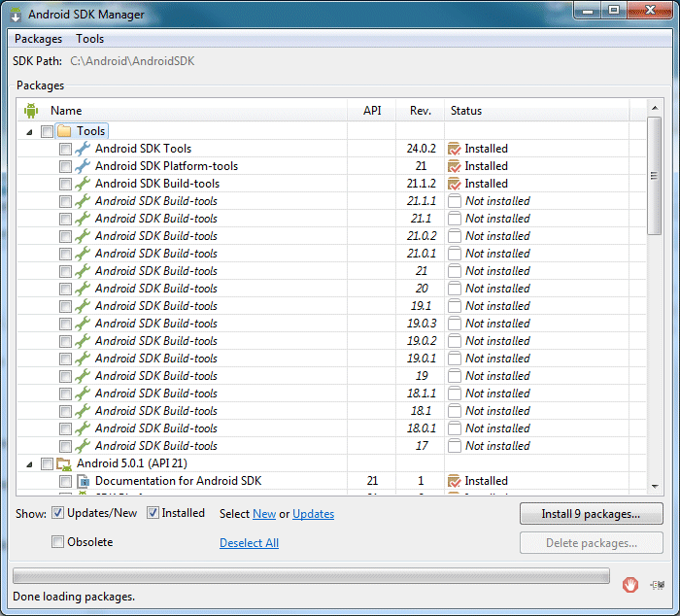Enable the Obsolete checkbox
Viewport: 680px width, 616px height.
click(x=57, y=542)
